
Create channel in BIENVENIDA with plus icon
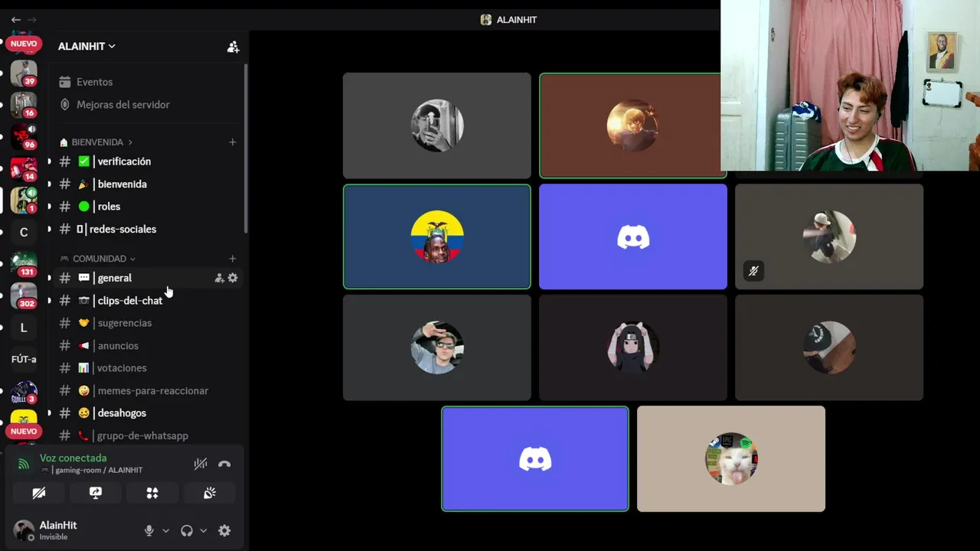coord(233,142)
